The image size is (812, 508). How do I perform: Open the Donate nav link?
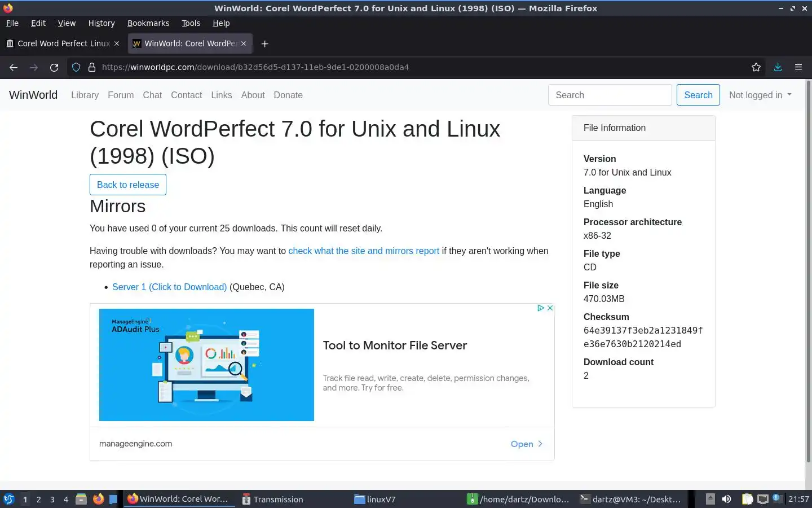click(x=288, y=95)
